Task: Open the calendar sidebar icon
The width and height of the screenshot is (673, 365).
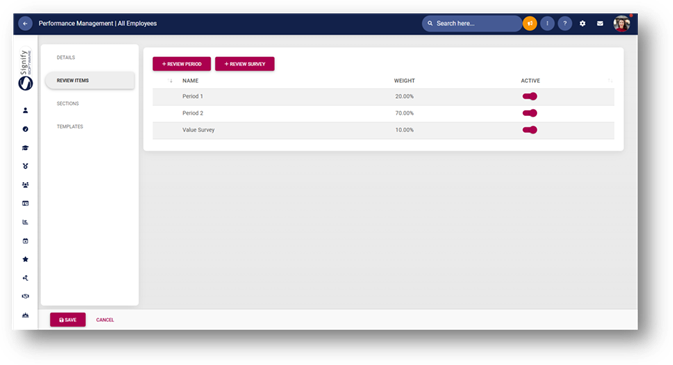Action: 25,241
